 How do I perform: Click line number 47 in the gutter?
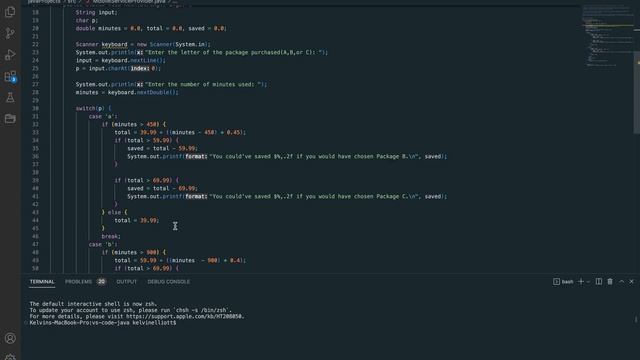(36, 244)
